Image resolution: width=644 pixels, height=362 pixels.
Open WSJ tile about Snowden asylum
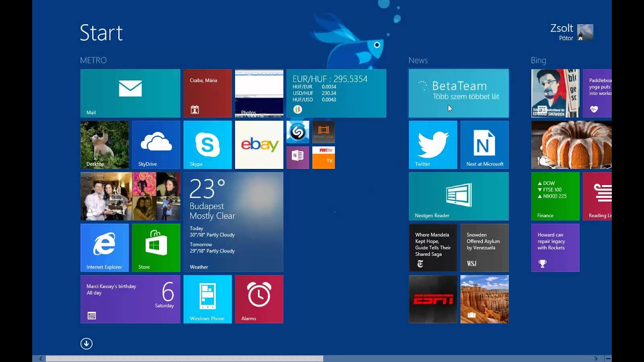pos(485,248)
